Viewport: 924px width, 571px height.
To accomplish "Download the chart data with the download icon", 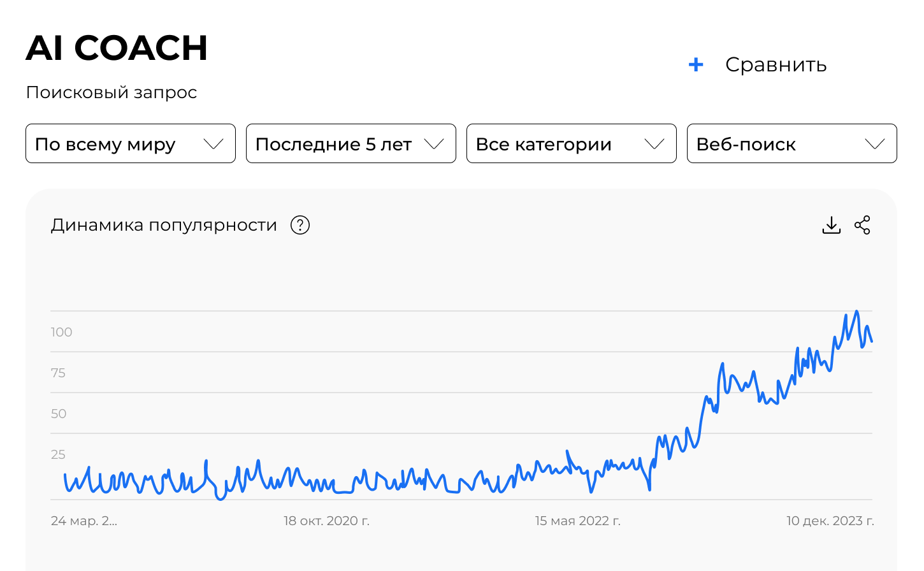I will pos(832,225).
